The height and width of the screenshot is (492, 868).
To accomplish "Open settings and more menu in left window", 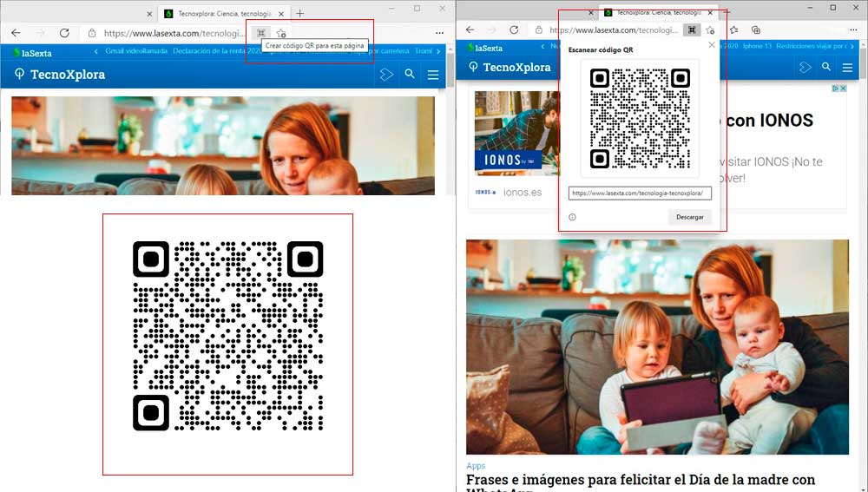I will (x=439, y=33).
